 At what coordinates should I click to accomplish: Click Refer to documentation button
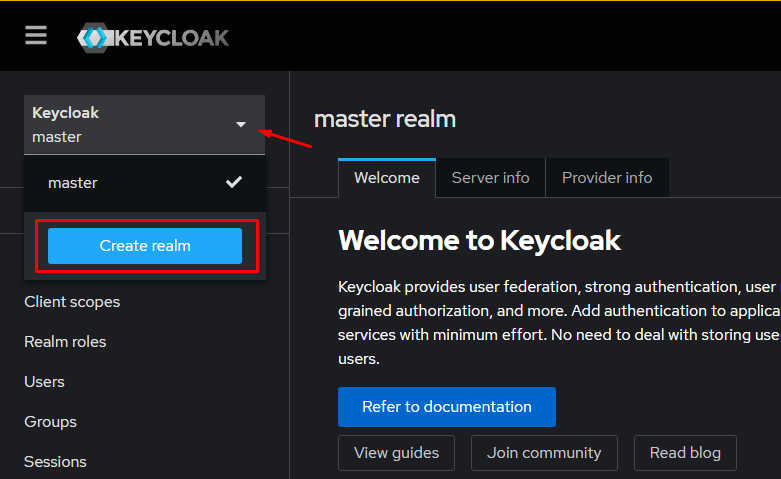point(446,407)
